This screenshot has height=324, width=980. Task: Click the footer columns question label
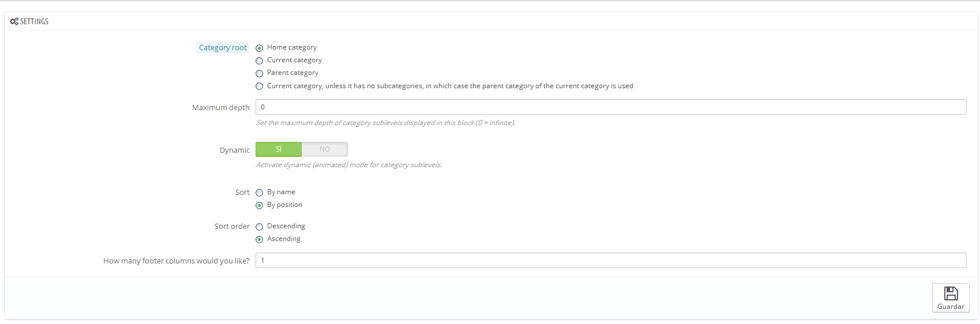[x=177, y=261]
